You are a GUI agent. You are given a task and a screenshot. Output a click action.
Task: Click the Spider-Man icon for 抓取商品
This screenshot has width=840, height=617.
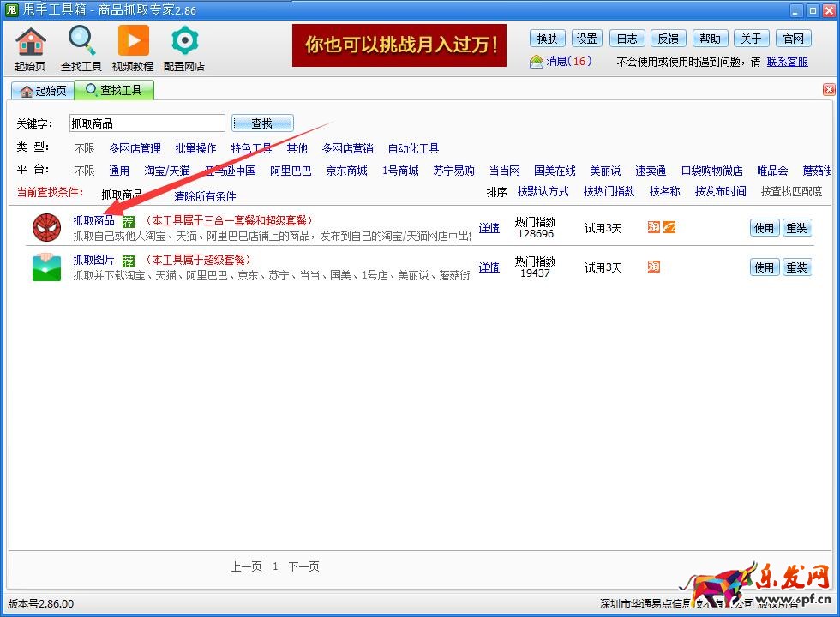tap(47, 228)
